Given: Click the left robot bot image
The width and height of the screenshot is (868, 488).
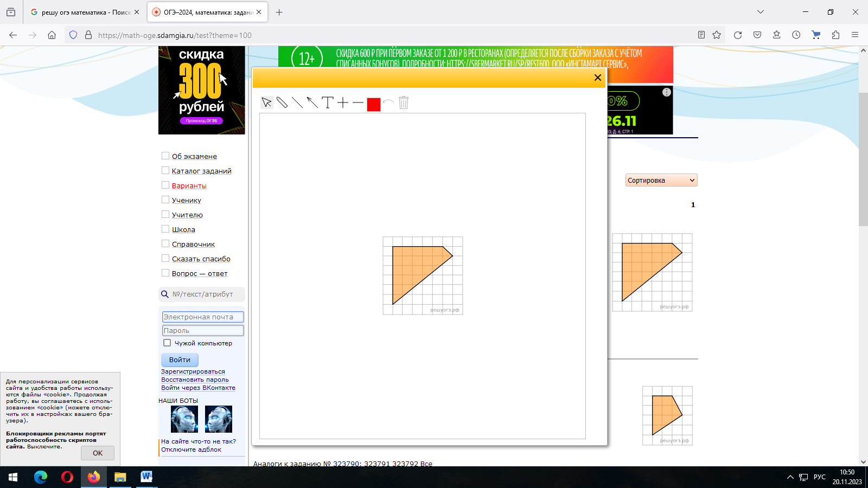Looking at the screenshot, I should 184,419.
